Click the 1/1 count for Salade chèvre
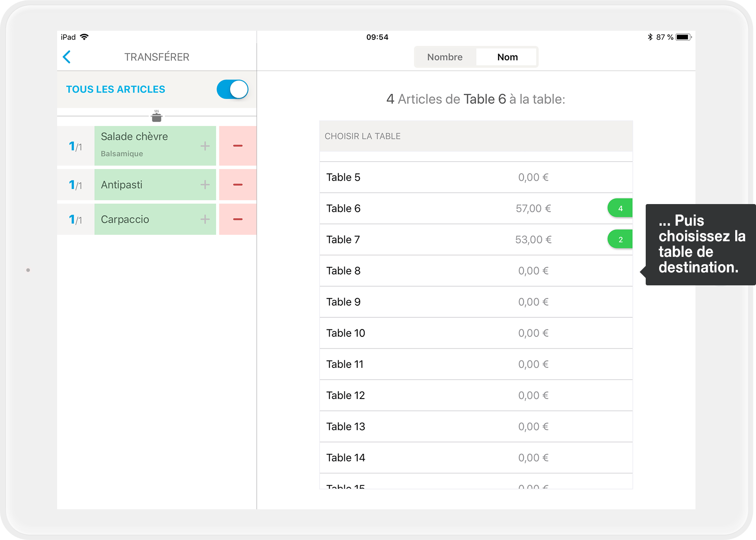This screenshot has width=756, height=540. 75,147
